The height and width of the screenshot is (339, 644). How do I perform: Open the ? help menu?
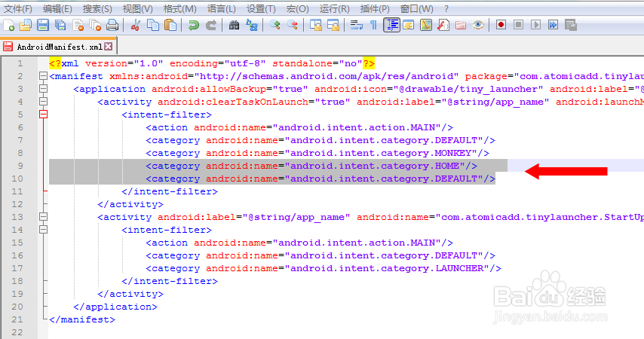coord(446,8)
